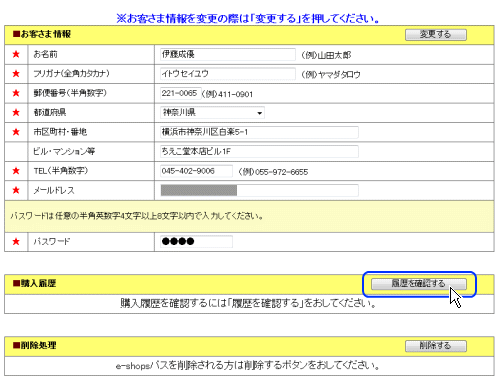Screen dimensions: 500x381
Task: Focus the お名前 name input field
Action: [228, 54]
